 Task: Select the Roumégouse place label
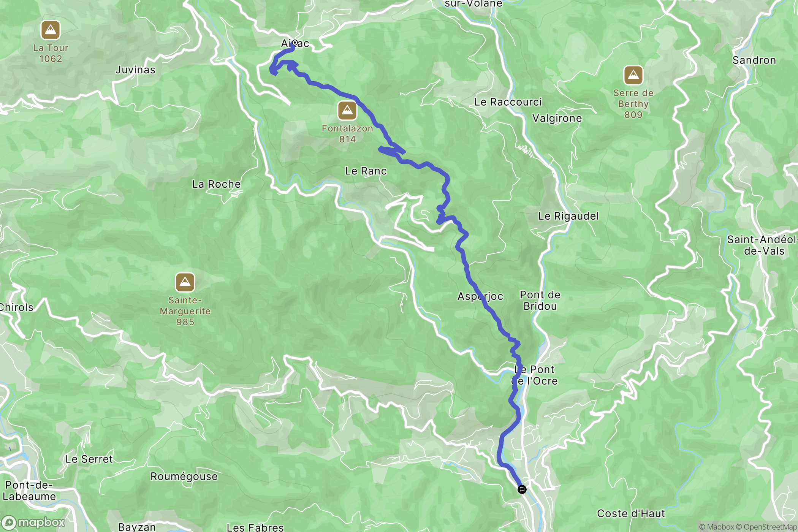click(184, 477)
